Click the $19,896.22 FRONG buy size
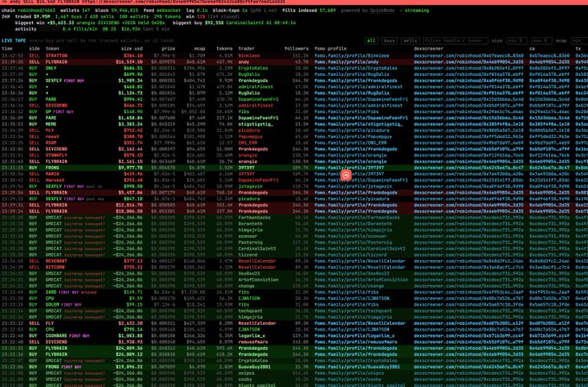 click(129, 367)
